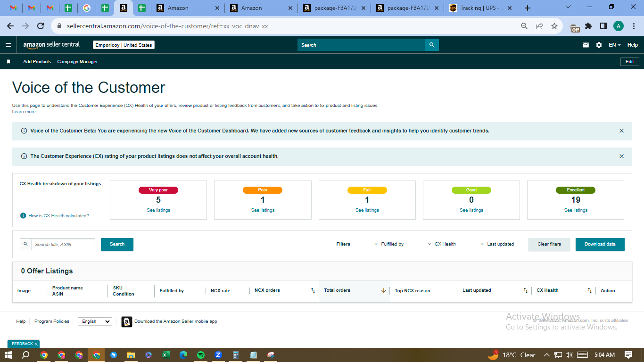This screenshot has height=362, width=644.
Task: Sort by NCX orders column arrows
Action: [313, 290]
